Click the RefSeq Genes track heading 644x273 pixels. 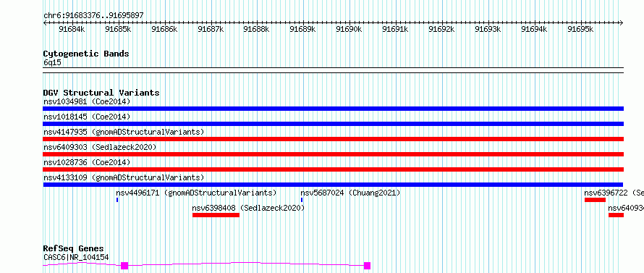[74, 249]
